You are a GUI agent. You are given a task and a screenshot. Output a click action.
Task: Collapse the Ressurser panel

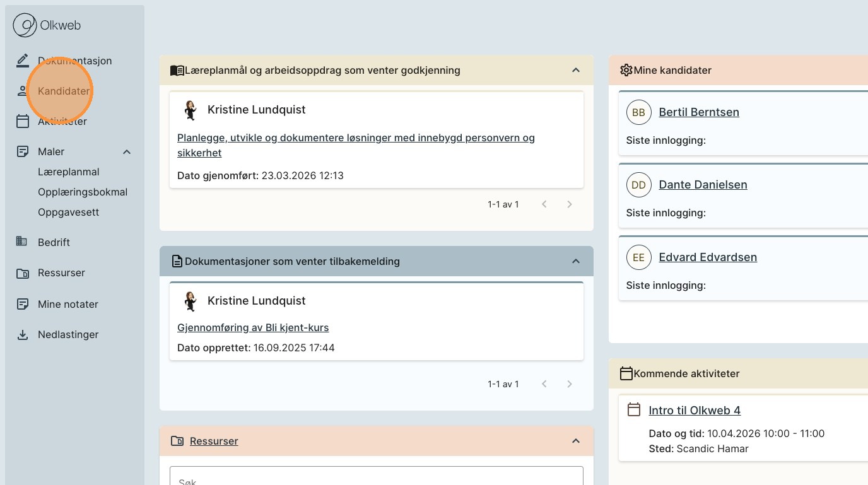tap(575, 441)
